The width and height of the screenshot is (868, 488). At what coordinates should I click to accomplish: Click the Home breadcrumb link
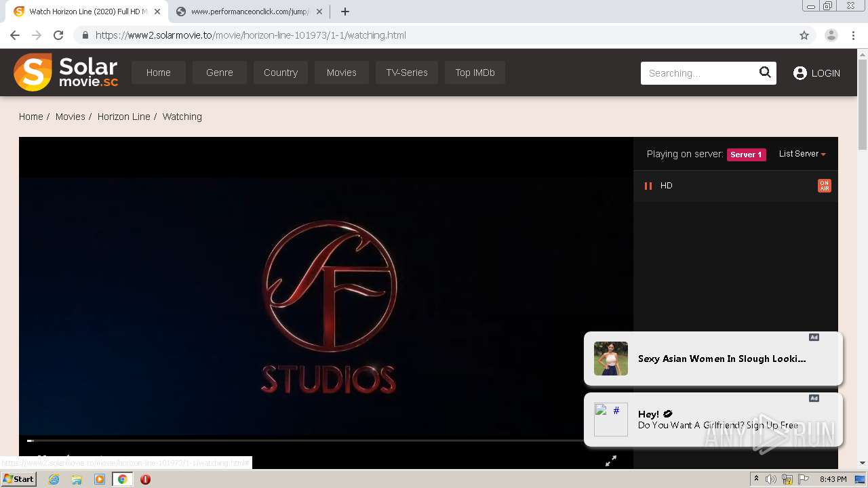tap(31, 117)
